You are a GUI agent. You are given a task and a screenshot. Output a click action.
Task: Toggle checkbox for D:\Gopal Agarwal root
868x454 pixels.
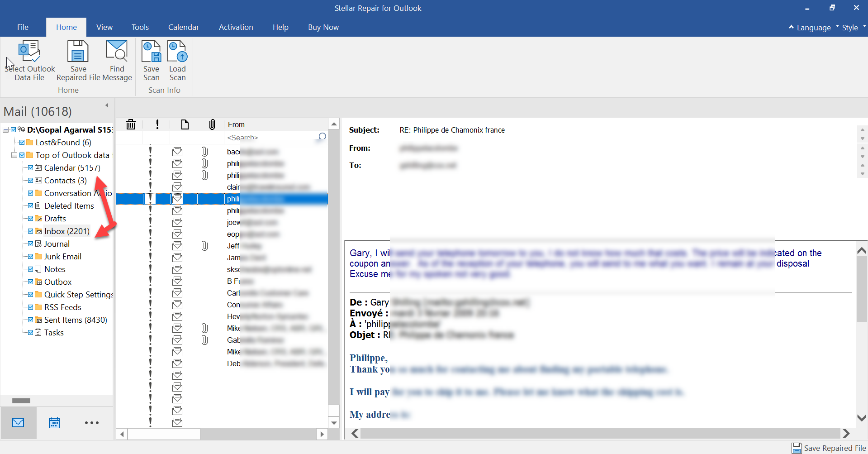[14, 129]
